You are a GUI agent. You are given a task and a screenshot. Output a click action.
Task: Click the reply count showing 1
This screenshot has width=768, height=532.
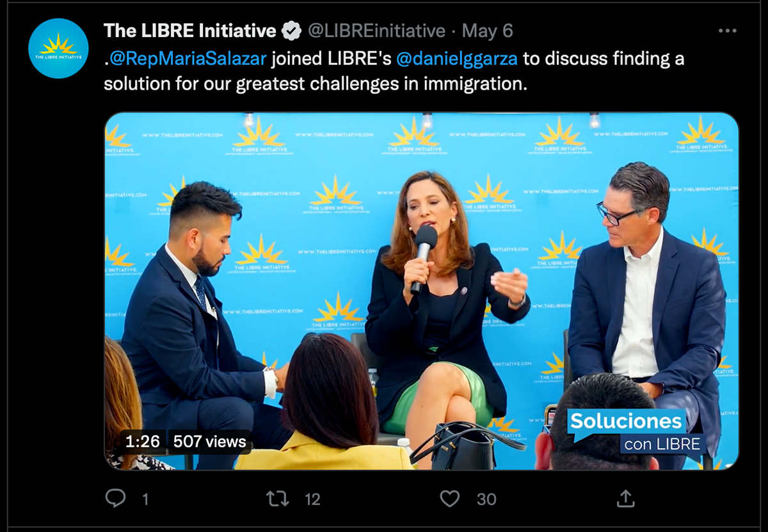click(145, 499)
